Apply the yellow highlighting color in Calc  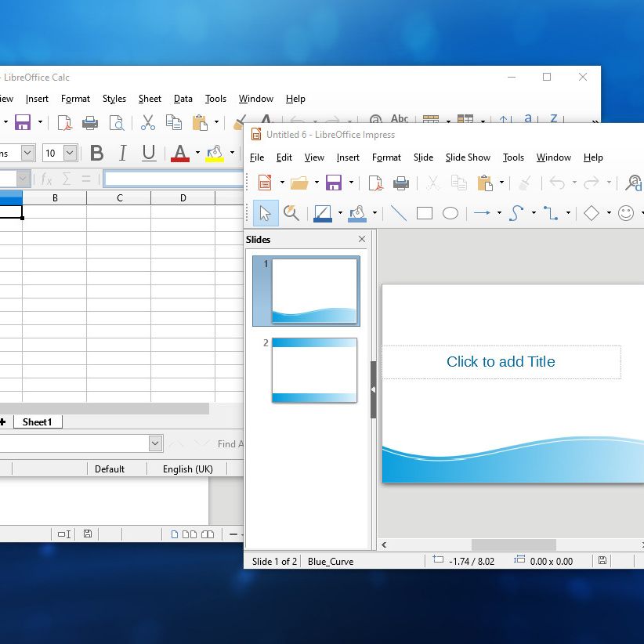coord(215,153)
